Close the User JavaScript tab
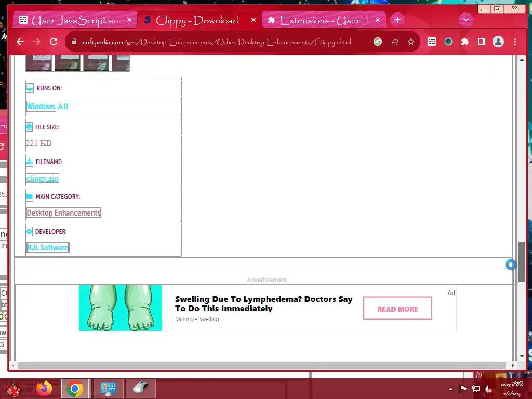532x399 pixels. tap(129, 20)
